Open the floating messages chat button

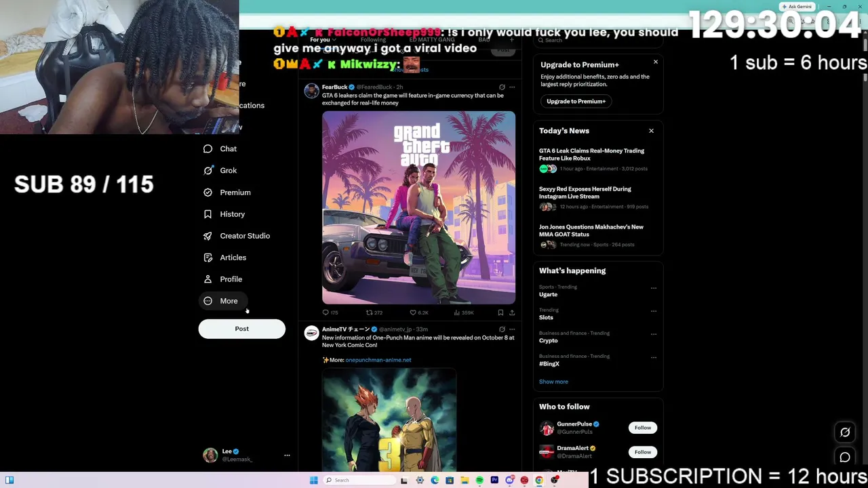[845, 457]
